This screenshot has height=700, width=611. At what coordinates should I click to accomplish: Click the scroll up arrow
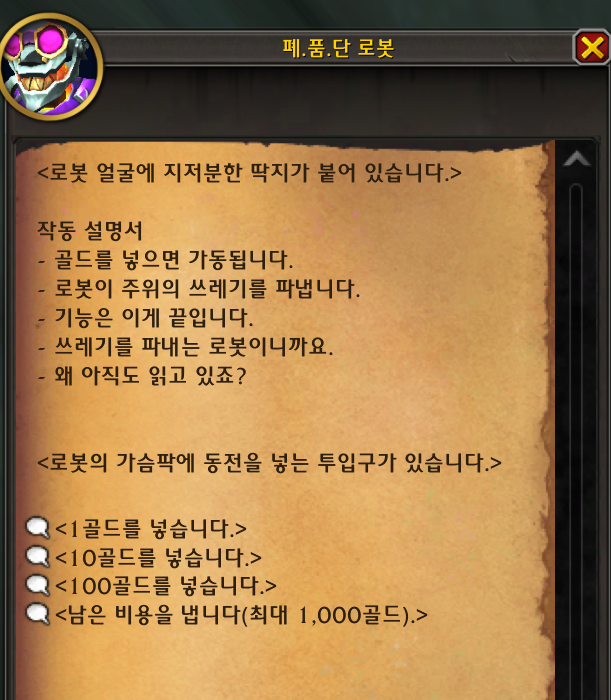click(x=576, y=159)
